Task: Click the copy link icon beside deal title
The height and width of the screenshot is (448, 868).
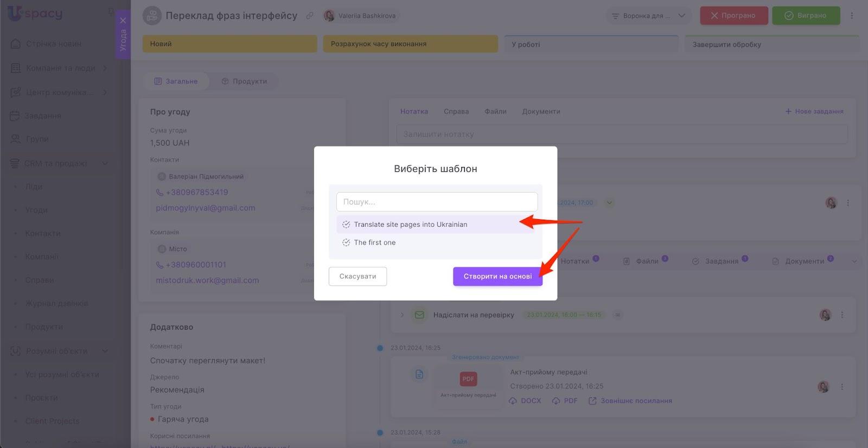Action: click(310, 16)
